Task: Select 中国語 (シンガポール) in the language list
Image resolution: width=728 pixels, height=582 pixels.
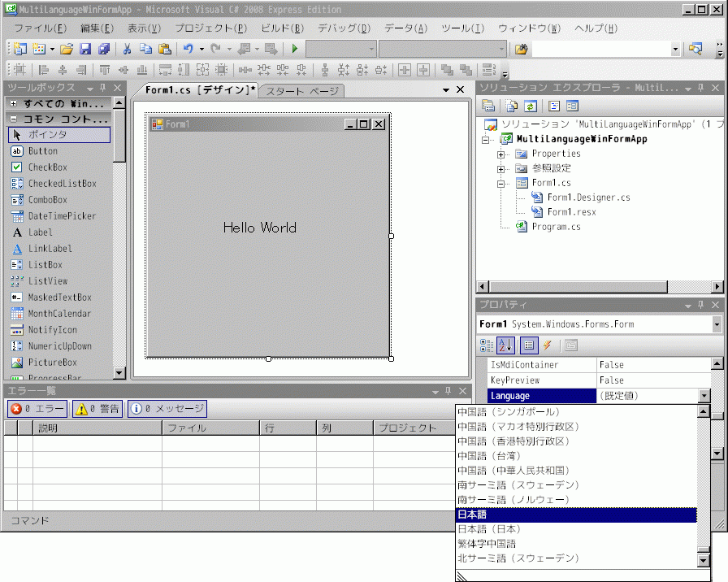Action: coord(576,411)
